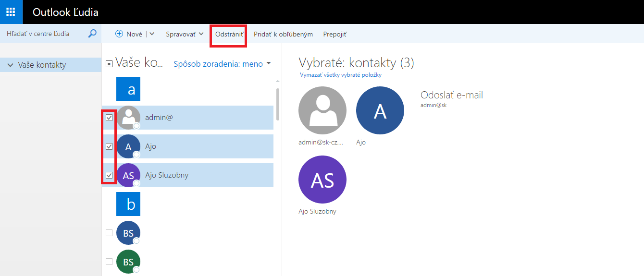Click the search magnifier icon
The height and width of the screenshot is (276, 644).
pyautogui.click(x=93, y=34)
